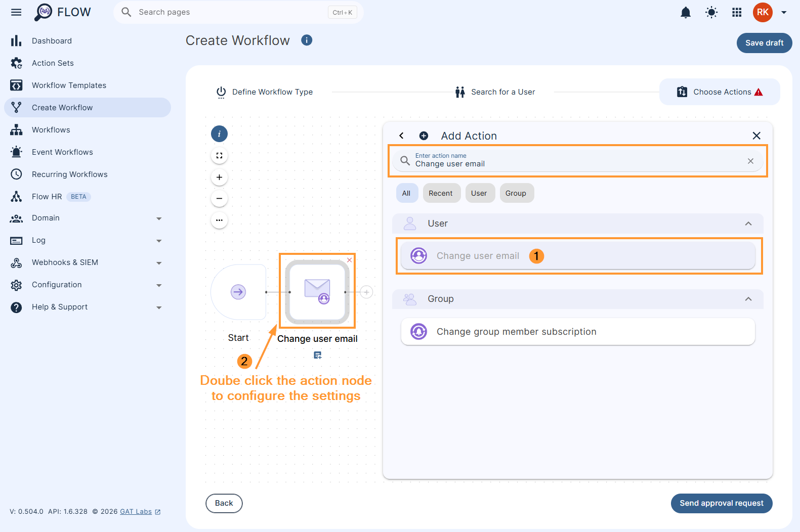Choose the Change user email action
Viewport: 800px width, 532px height.
577,256
